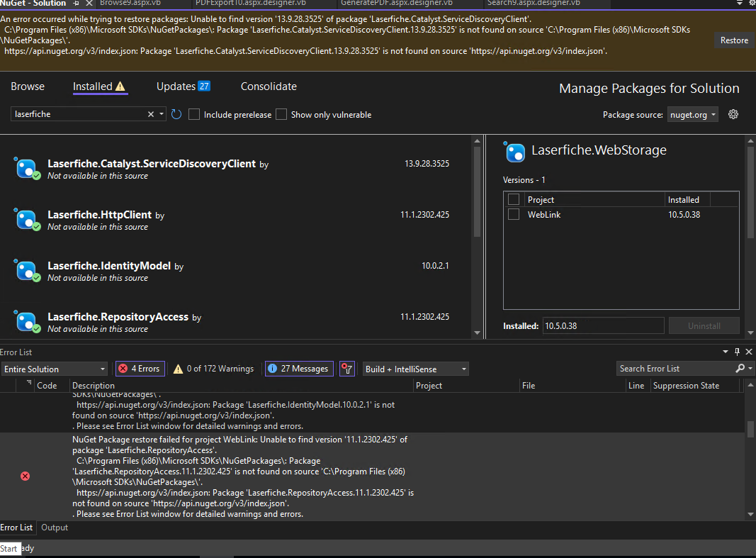
Task: Enable Show only vulnerable checkbox
Action: (x=281, y=114)
